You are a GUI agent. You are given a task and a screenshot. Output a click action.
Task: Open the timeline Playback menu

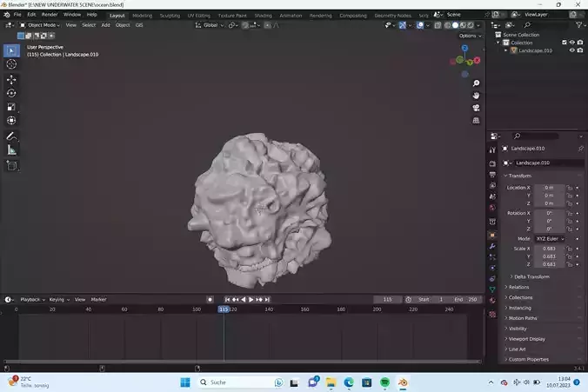[x=32, y=300]
